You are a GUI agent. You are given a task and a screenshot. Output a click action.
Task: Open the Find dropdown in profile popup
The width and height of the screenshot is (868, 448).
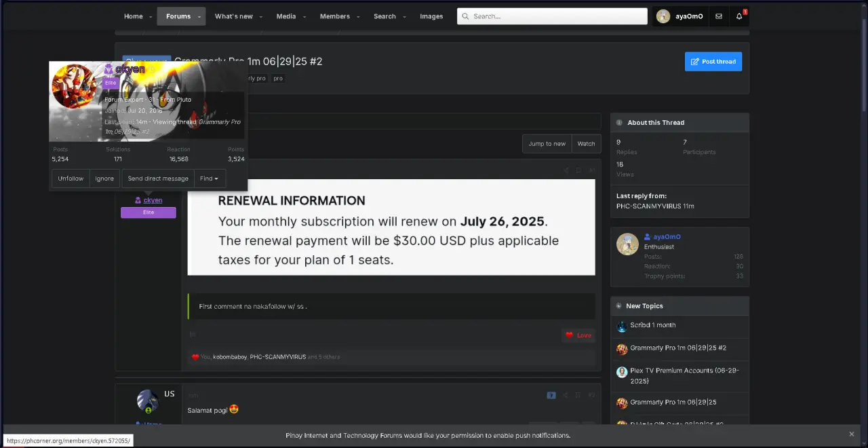pyautogui.click(x=210, y=179)
